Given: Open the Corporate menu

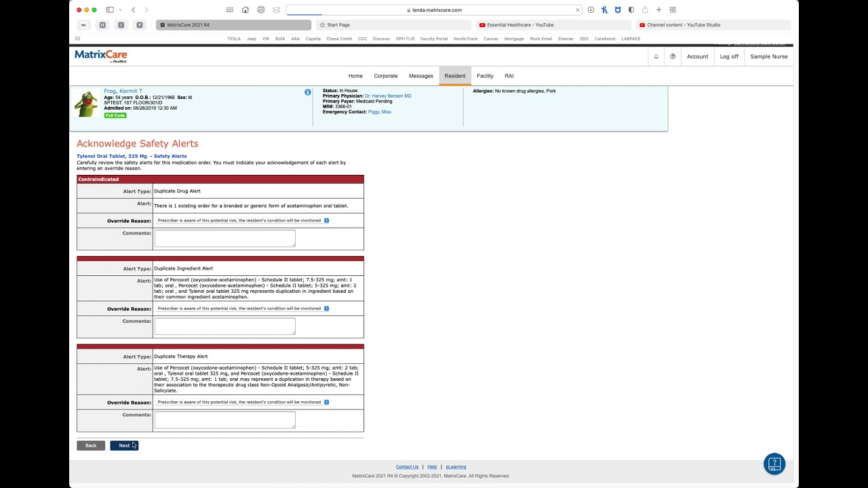Looking at the screenshot, I should coord(386,76).
